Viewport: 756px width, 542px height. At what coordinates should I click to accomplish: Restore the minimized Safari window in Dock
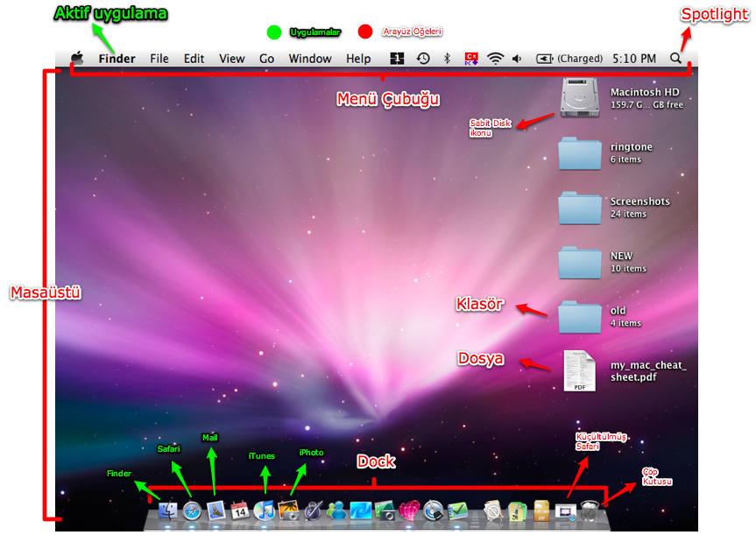(567, 510)
